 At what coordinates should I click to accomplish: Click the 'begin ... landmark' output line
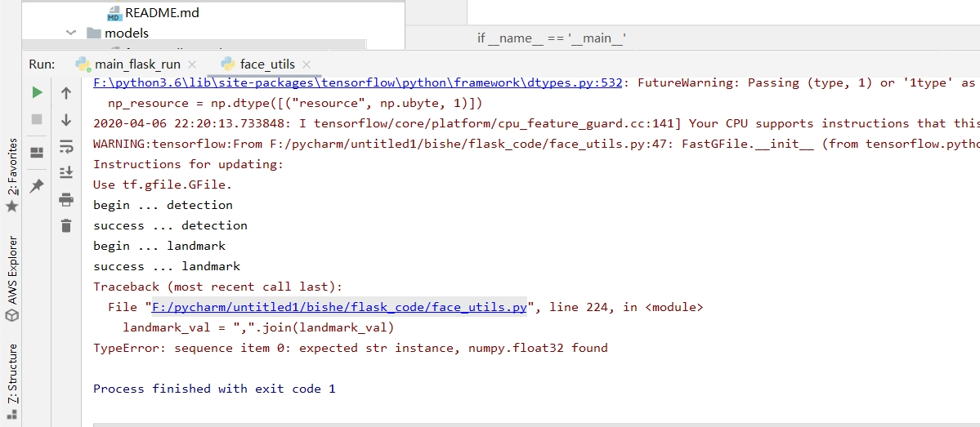[159, 246]
